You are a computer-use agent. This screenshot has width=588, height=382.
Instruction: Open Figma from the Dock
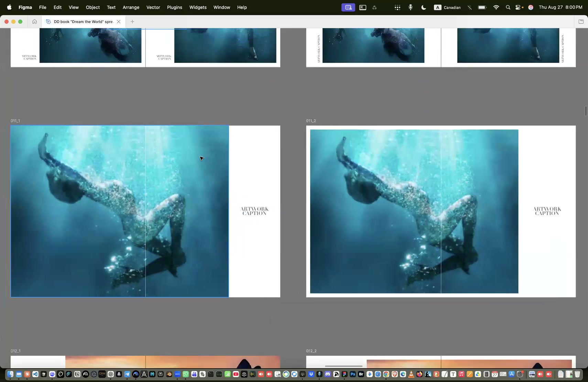[344, 374]
